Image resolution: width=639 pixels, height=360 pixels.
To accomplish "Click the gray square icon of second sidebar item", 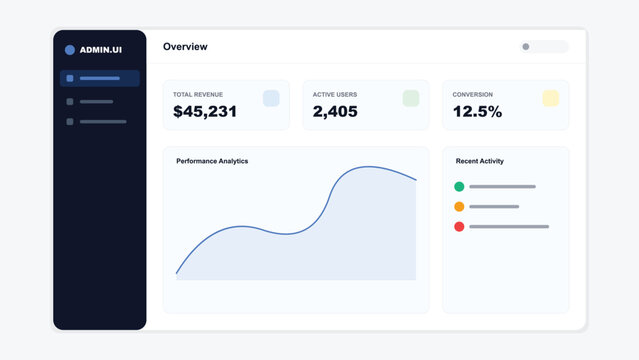I will 70,102.
